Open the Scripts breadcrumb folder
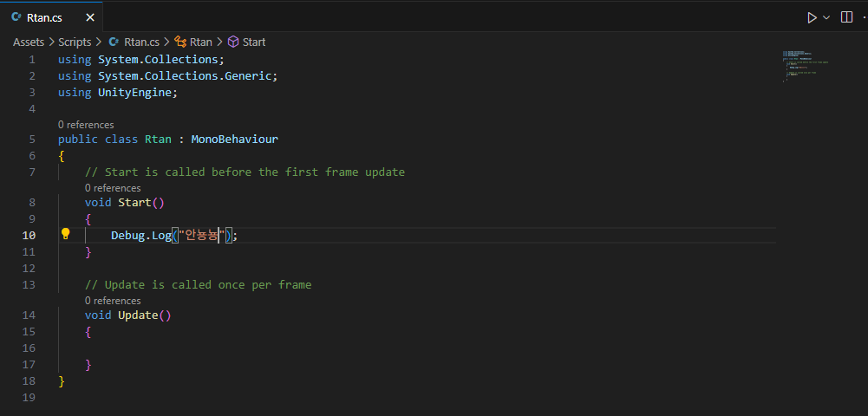Image resolution: width=868 pixels, height=416 pixels. pyautogui.click(x=75, y=42)
